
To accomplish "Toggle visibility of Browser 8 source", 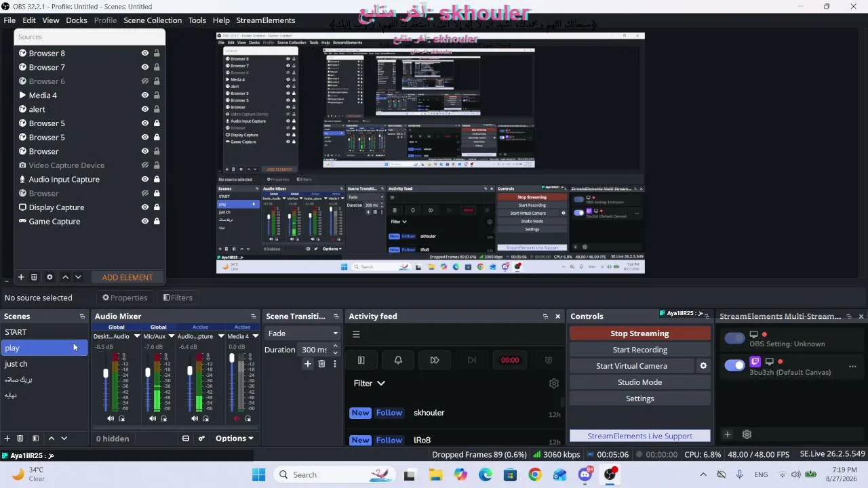I will click(144, 53).
